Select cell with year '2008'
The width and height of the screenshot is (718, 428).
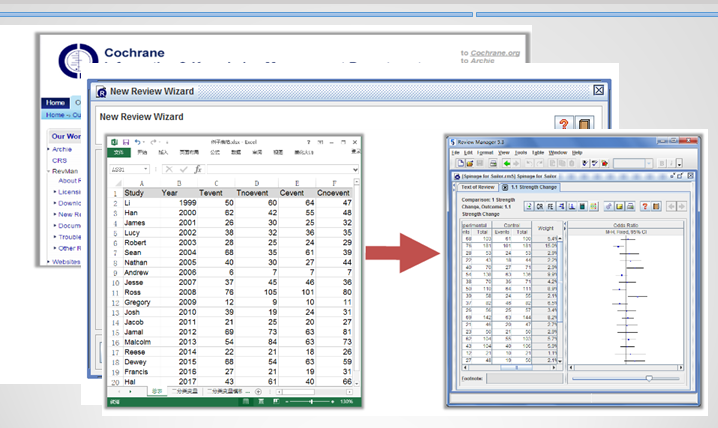pyautogui.click(x=179, y=293)
